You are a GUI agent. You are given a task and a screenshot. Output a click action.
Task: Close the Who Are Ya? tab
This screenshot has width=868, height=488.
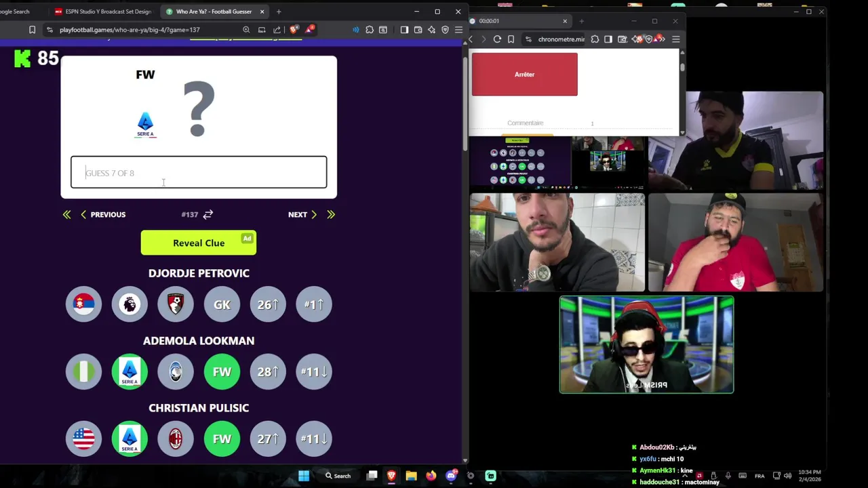coord(262,12)
